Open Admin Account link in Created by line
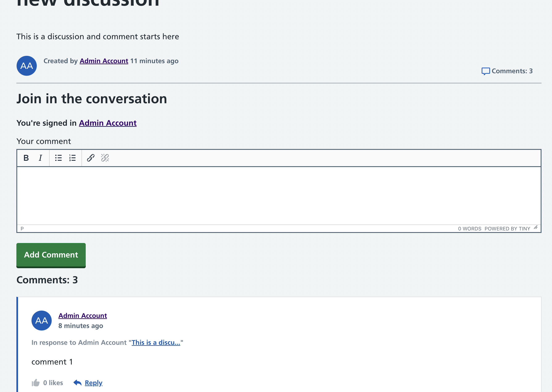Image resolution: width=552 pixels, height=392 pixels. point(104,61)
